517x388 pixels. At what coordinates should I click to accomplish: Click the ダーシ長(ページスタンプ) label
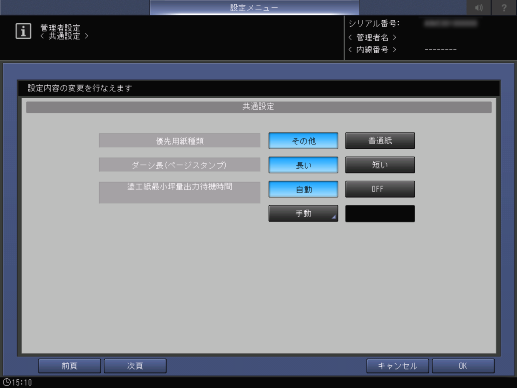(x=179, y=165)
